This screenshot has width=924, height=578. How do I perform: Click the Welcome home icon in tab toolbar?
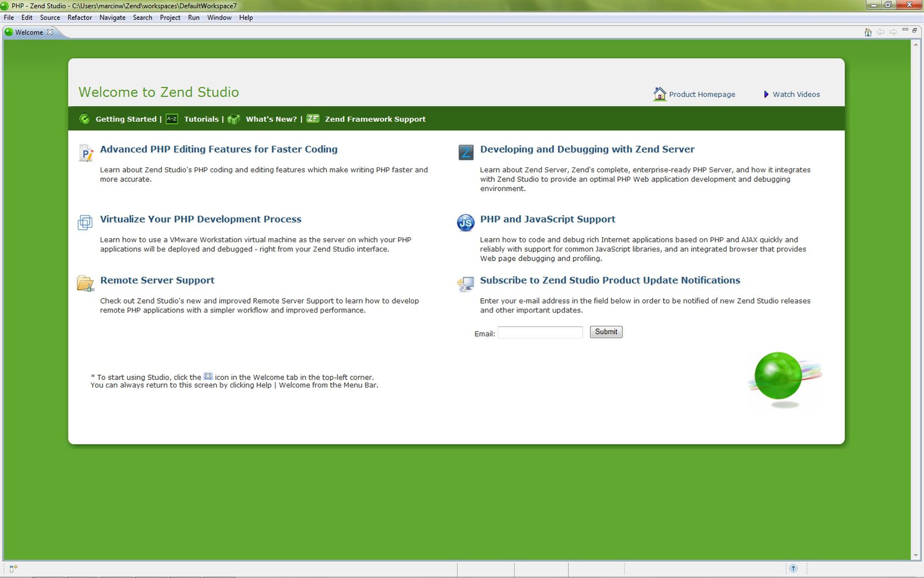click(868, 32)
